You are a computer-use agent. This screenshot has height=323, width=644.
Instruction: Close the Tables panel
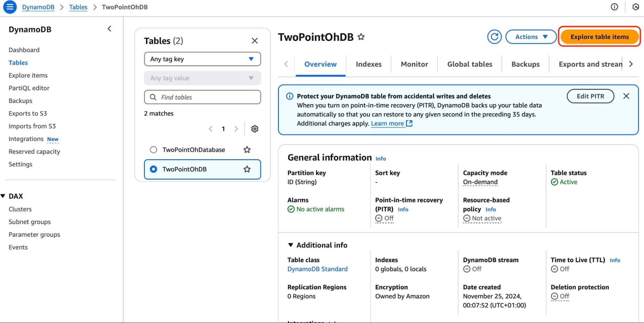255,41
